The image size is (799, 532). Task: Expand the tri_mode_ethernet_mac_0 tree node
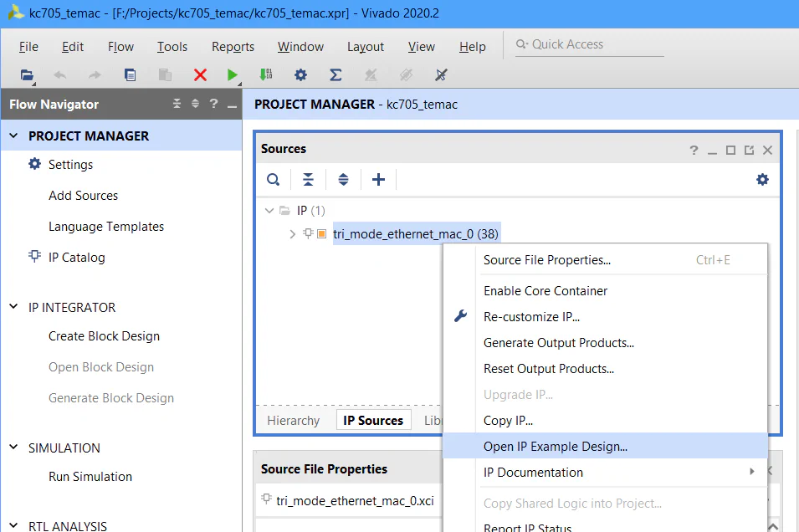pyautogui.click(x=292, y=234)
